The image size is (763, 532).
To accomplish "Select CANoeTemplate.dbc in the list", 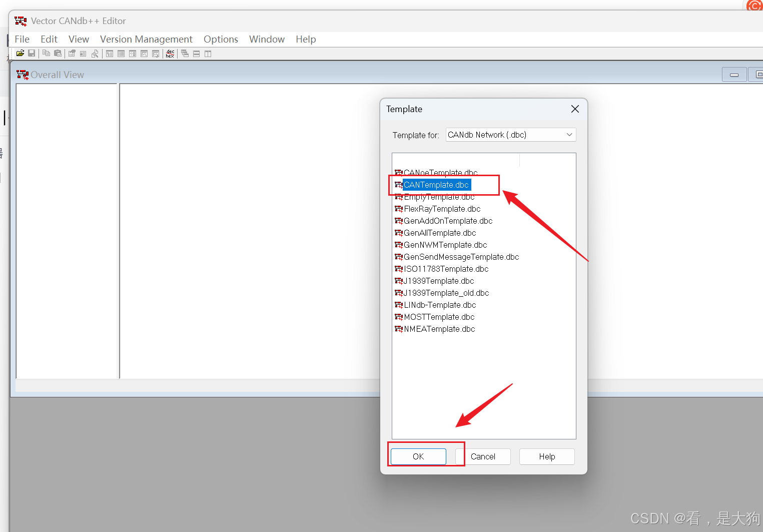I will (x=440, y=173).
